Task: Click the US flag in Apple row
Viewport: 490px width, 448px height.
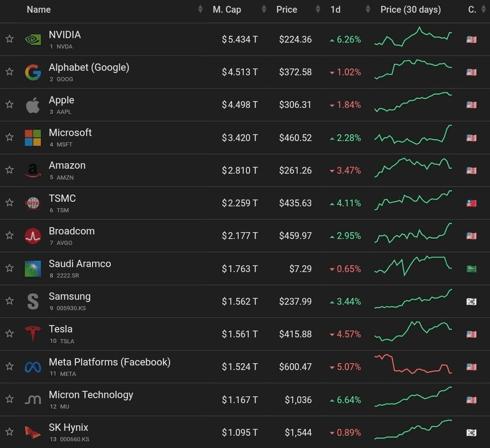Action: point(471,105)
